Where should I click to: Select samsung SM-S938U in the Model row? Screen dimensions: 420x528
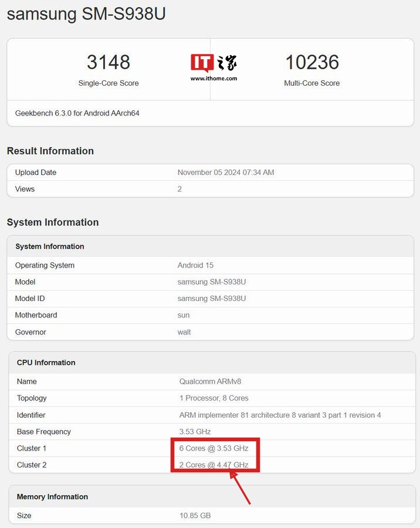[x=212, y=282]
